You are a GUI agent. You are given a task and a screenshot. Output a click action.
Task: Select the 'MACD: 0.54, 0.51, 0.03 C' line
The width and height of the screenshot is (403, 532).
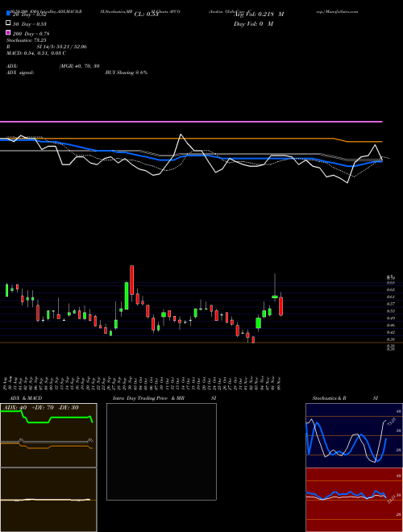[x=36, y=53]
